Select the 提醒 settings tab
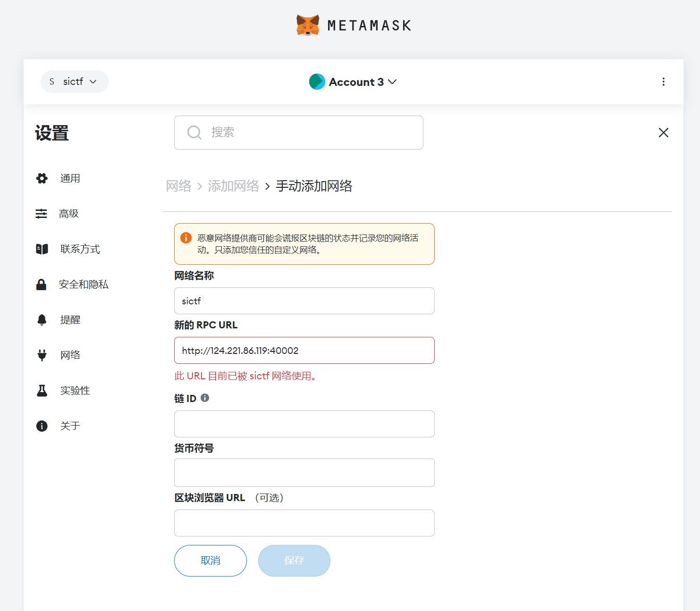The height and width of the screenshot is (611, 700). pyautogui.click(x=70, y=320)
